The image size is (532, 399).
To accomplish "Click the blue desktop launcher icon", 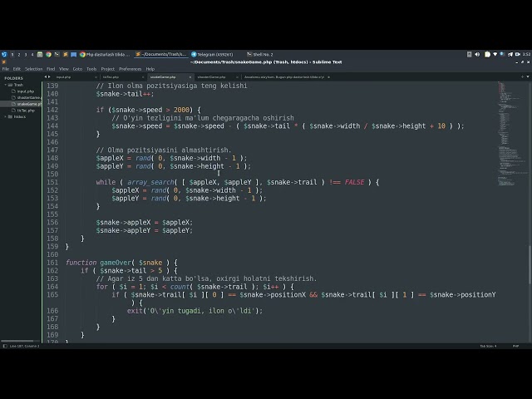I will pos(74,54).
